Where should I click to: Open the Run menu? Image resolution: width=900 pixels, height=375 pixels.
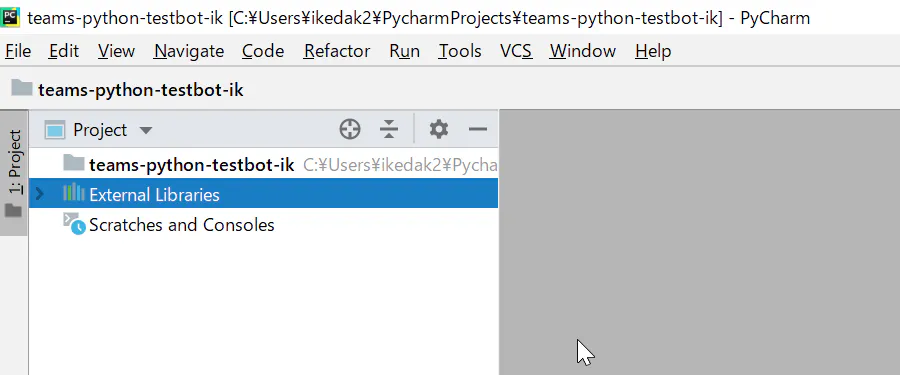(x=404, y=51)
